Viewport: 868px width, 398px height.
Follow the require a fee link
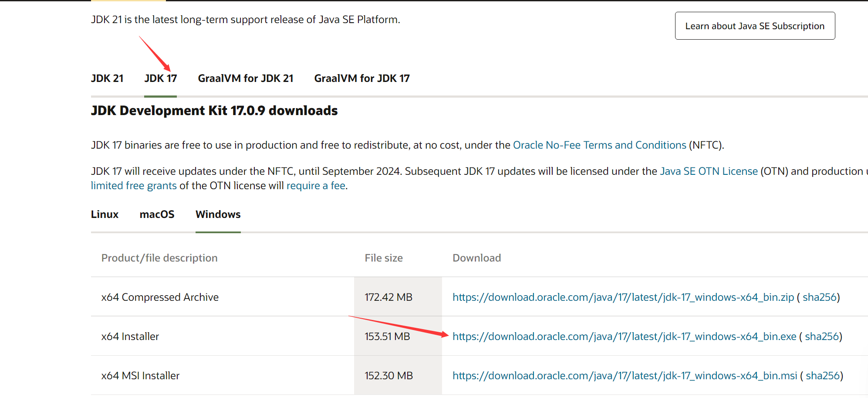pyautogui.click(x=316, y=186)
